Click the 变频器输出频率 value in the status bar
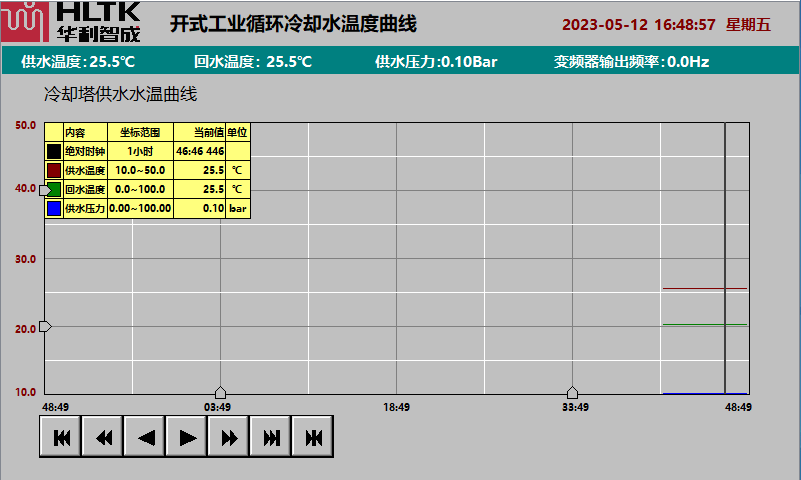The height and width of the screenshot is (480, 801). (x=631, y=62)
